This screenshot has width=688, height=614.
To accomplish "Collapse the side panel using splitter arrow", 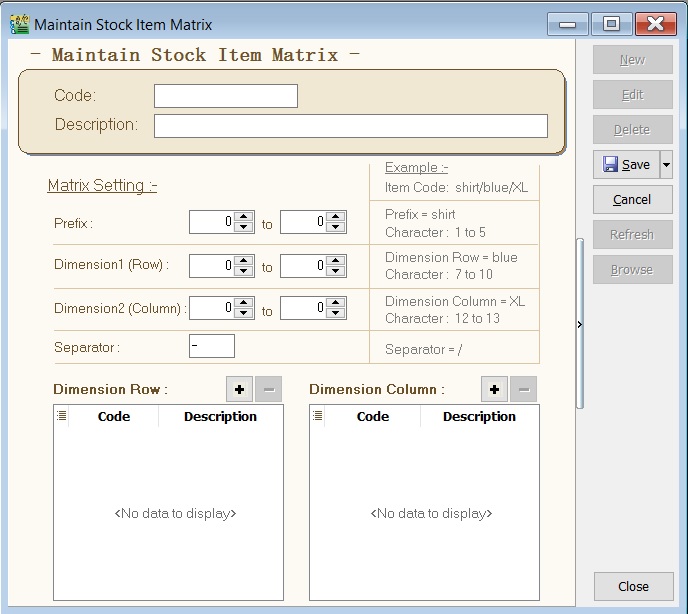I will (580, 324).
